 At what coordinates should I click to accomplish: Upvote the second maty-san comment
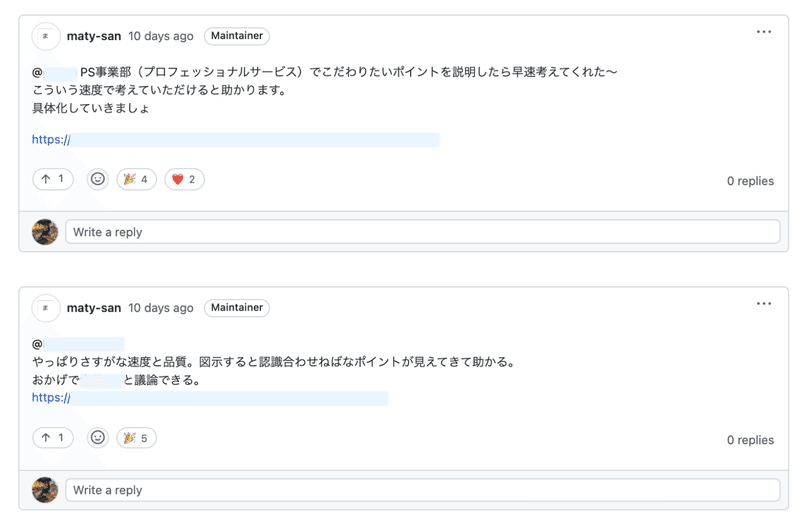[x=53, y=438]
